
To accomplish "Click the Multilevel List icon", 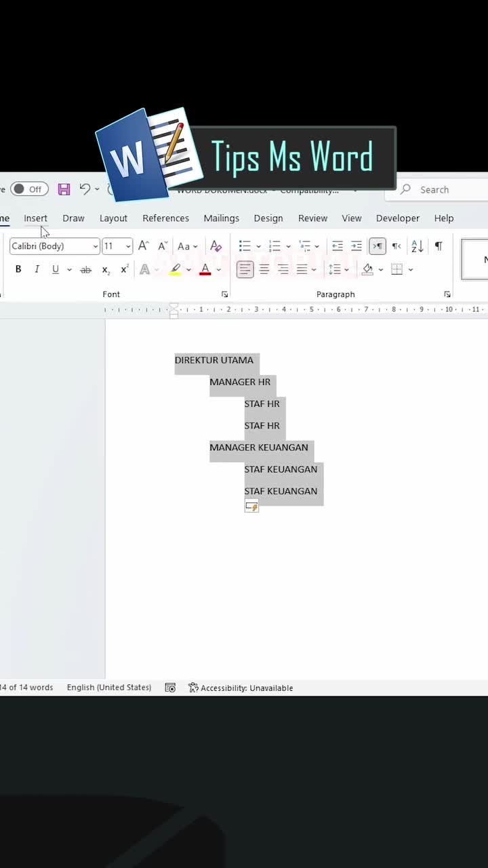I will pos(304,245).
